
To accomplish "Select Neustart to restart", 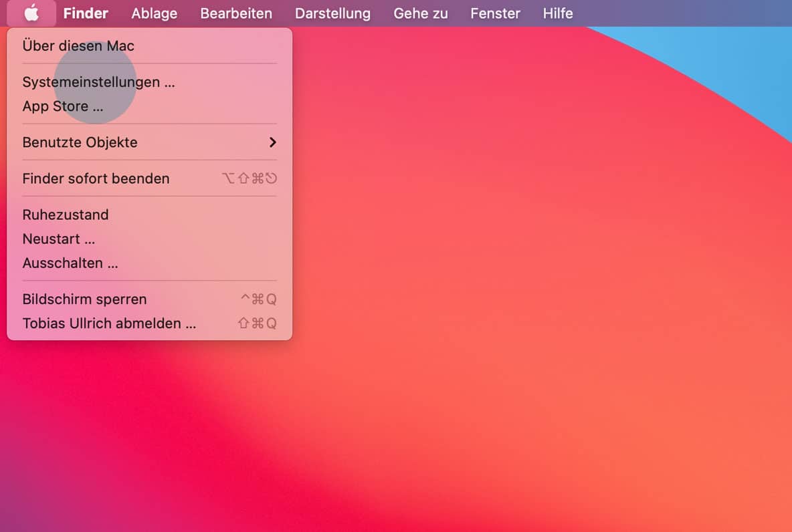I will click(x=150, y=239).
